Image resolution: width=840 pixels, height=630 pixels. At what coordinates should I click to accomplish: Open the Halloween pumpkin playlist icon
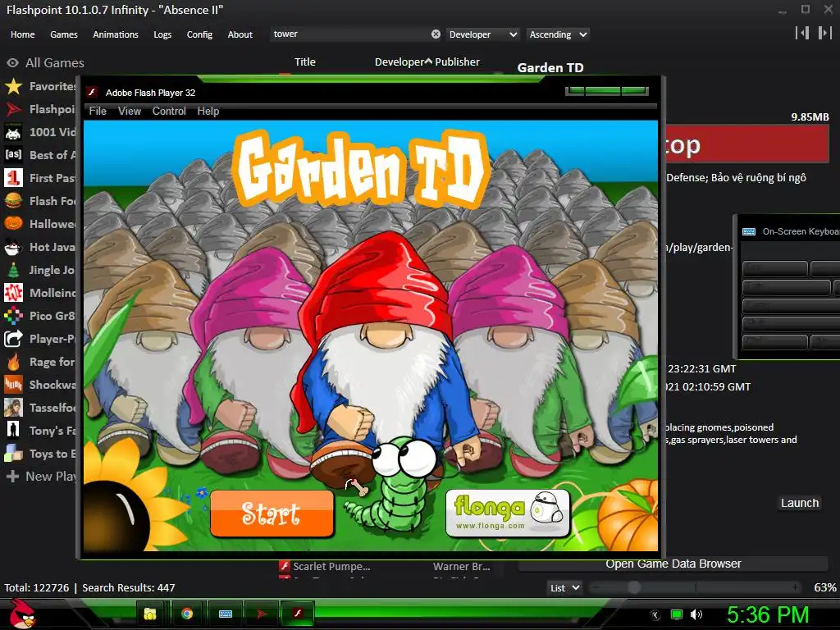pyautogui.click(x=13, y=224)
